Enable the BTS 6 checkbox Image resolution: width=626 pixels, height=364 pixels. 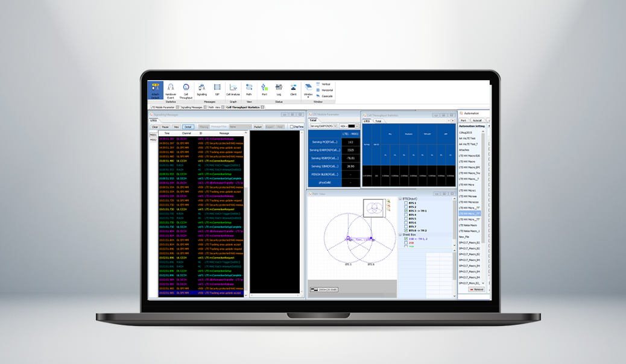[406, 223]
